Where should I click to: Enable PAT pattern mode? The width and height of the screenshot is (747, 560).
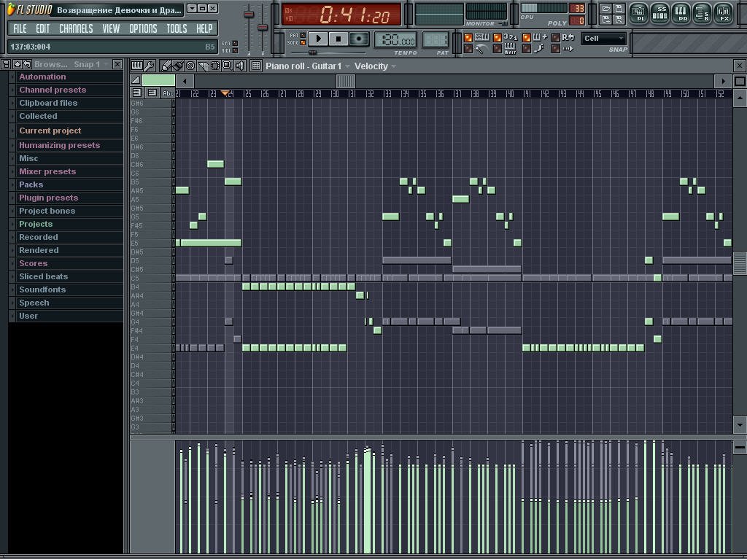click(x=303, y=35)
